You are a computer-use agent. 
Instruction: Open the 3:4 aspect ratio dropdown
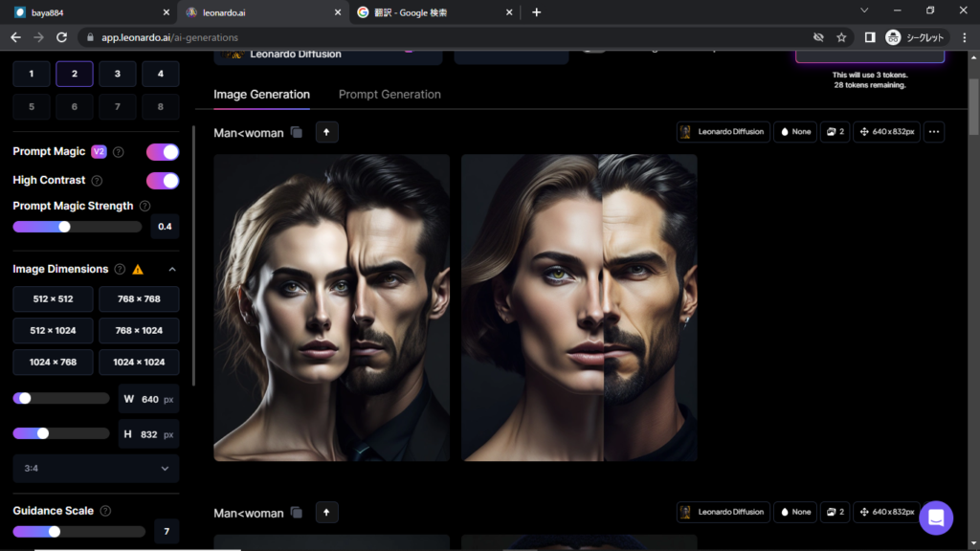click(x=96, y=469)
